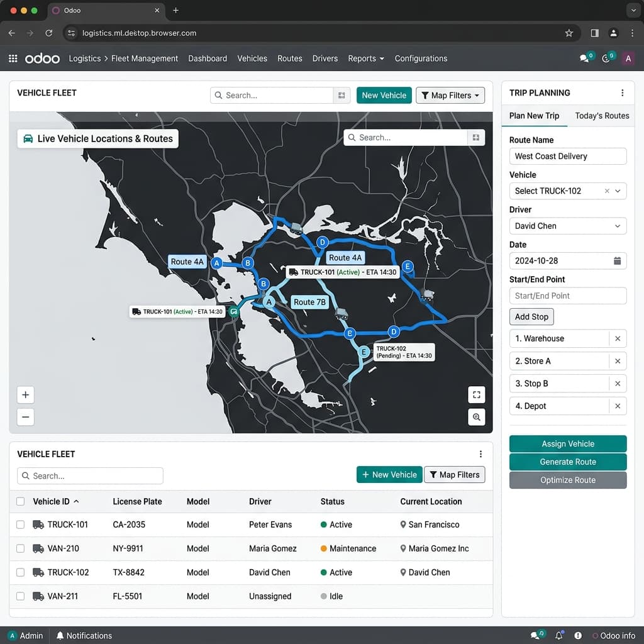Check the TRUCK-102 row checkbox
The width and height of the screenshot is (644, 644).
(x=20, y=572)
